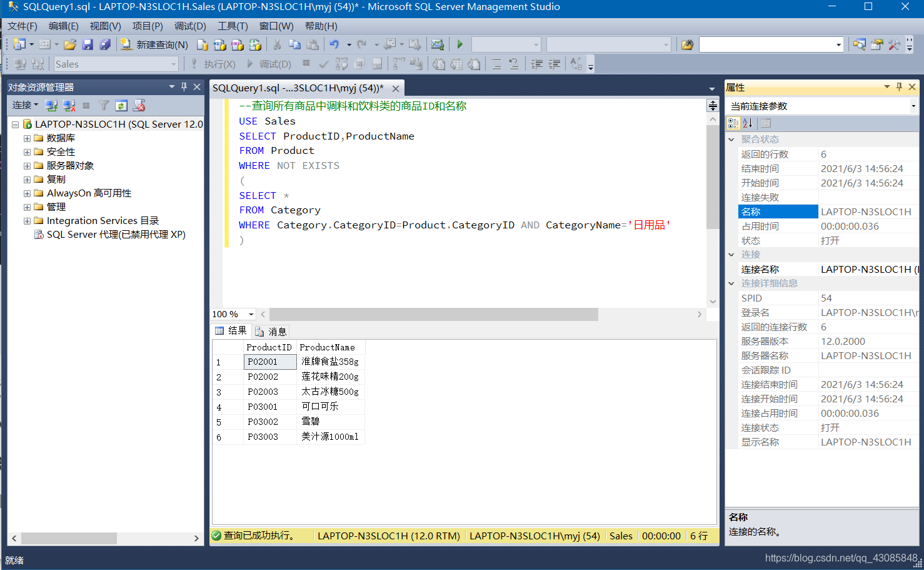Open the 100 % zoom dropdown
This screenshot has width=924, height=570.
point(251,314)
